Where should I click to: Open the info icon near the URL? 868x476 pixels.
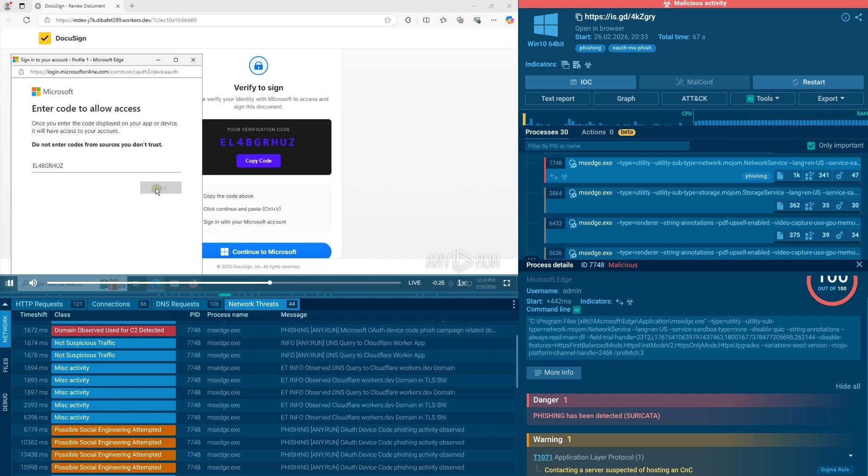pos(845,17)
